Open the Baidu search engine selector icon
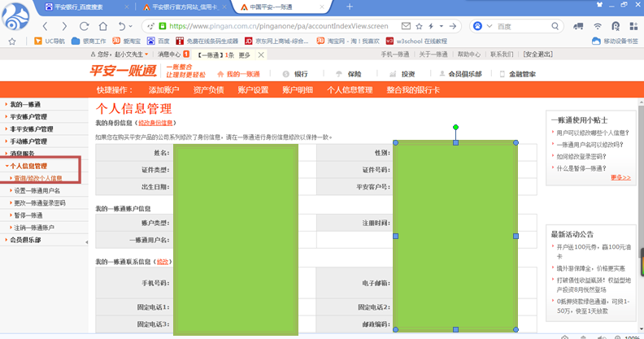This screenshot has width=644, height=339. coord(477,26)
